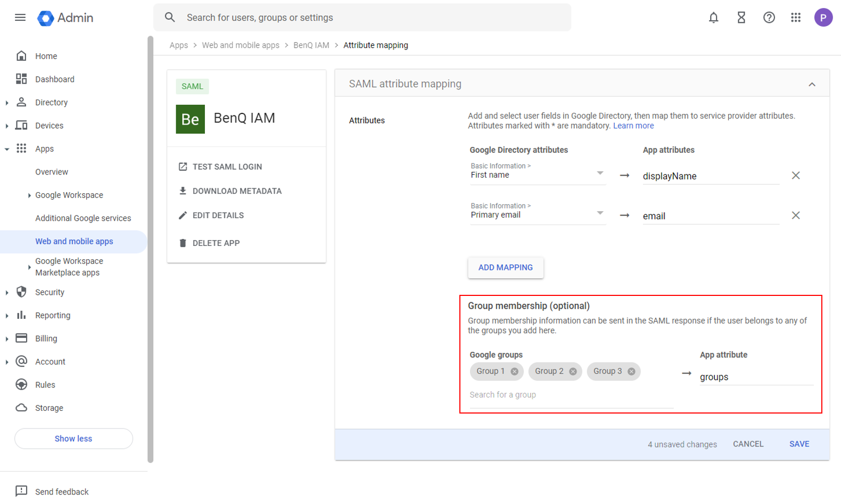The height and width of the screenshot is (504, 841).
Task: Select Web and mobile apps in sidebar
Action: 74,241
